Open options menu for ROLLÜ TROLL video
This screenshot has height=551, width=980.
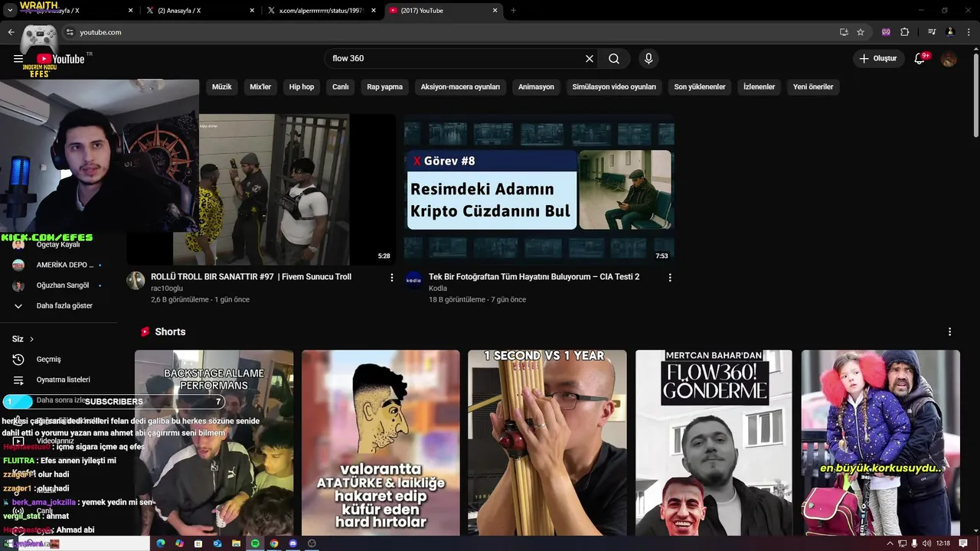pos(392,278)
